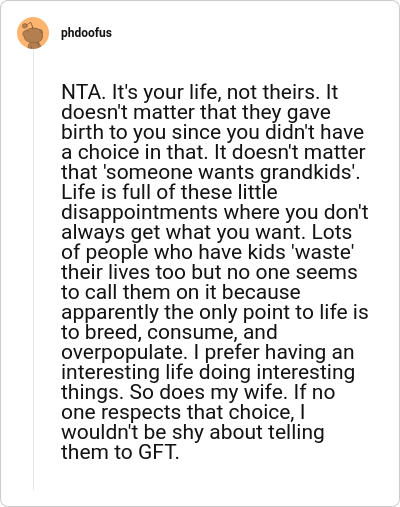Click the line 'birth to you since you didn't have'
The image size is (400, 507).
tap(212, 132)
